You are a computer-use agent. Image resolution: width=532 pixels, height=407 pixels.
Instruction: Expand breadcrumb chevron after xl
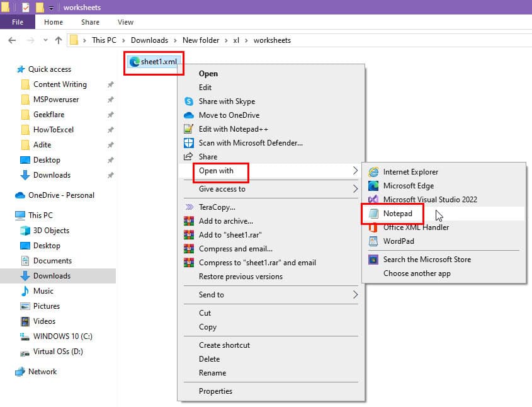246,40
